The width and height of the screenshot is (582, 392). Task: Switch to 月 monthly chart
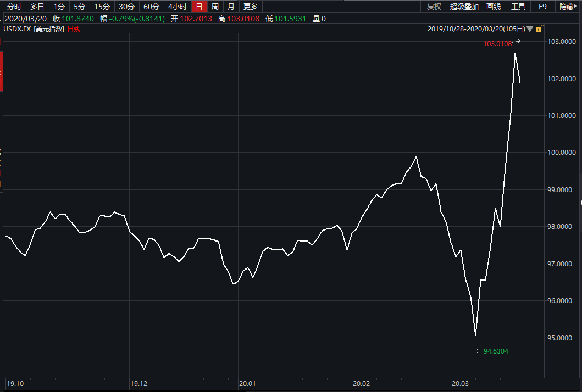tap(231, 7)
